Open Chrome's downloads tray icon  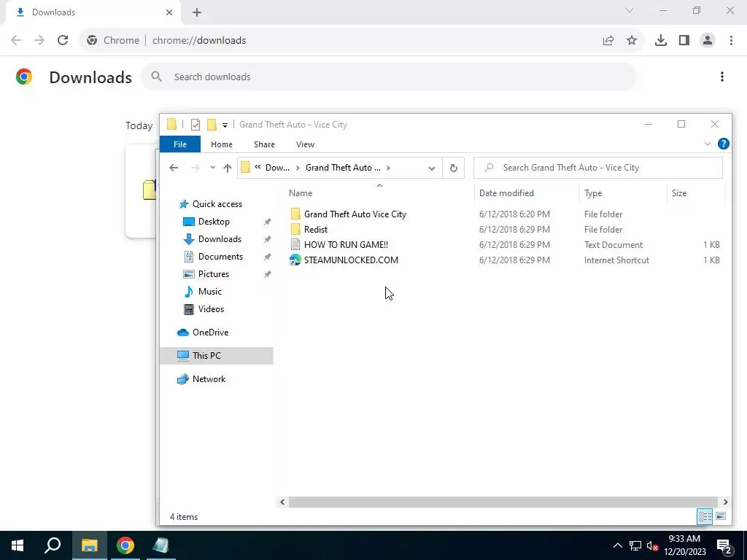(661, 41)
